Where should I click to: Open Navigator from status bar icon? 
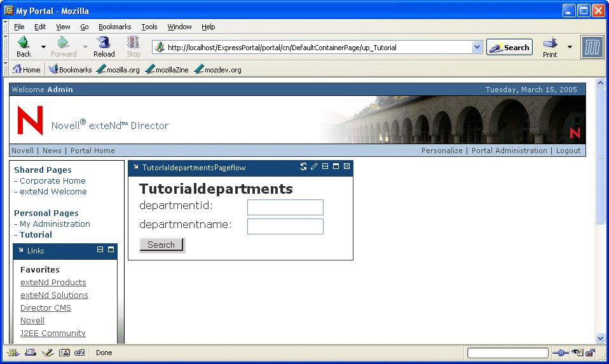[13, 353]
